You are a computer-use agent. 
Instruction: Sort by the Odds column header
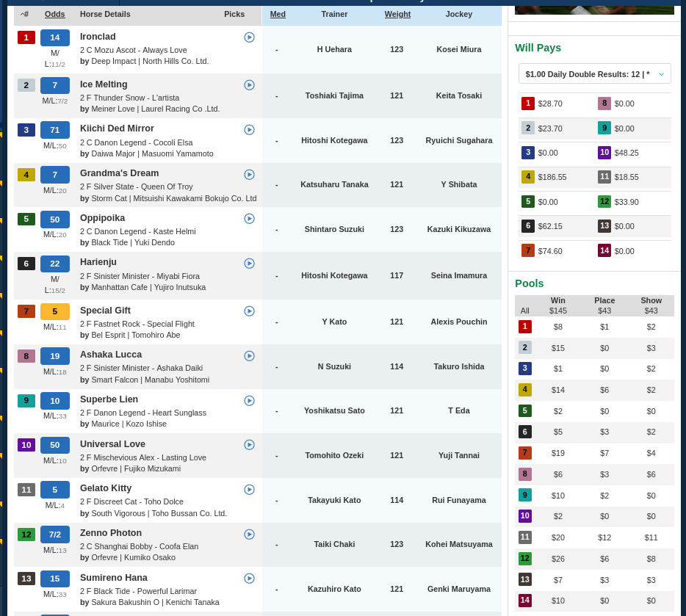(54, 14)
